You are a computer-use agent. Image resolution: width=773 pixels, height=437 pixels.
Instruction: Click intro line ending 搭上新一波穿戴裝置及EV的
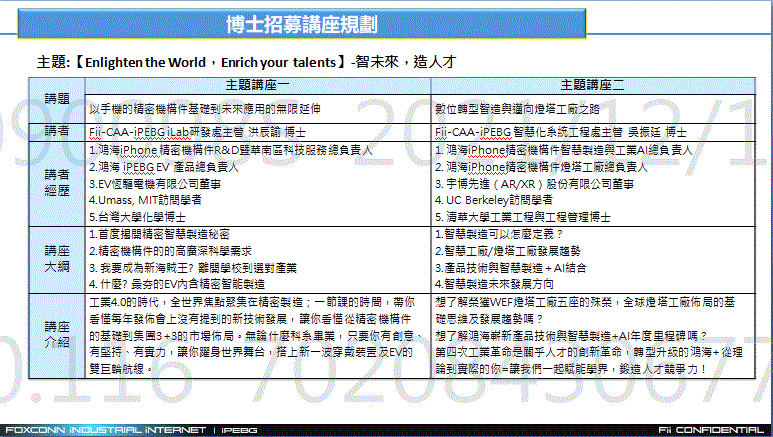pos(251,352)
